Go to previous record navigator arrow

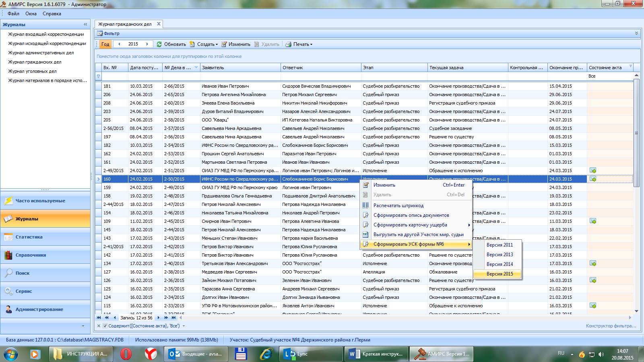click(x=115, y=318)
